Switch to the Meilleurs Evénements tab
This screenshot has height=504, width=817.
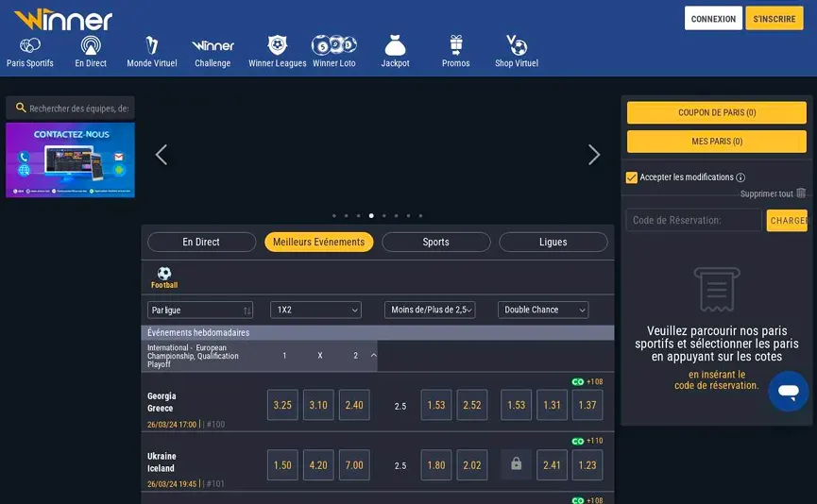(x=318, y=243)
